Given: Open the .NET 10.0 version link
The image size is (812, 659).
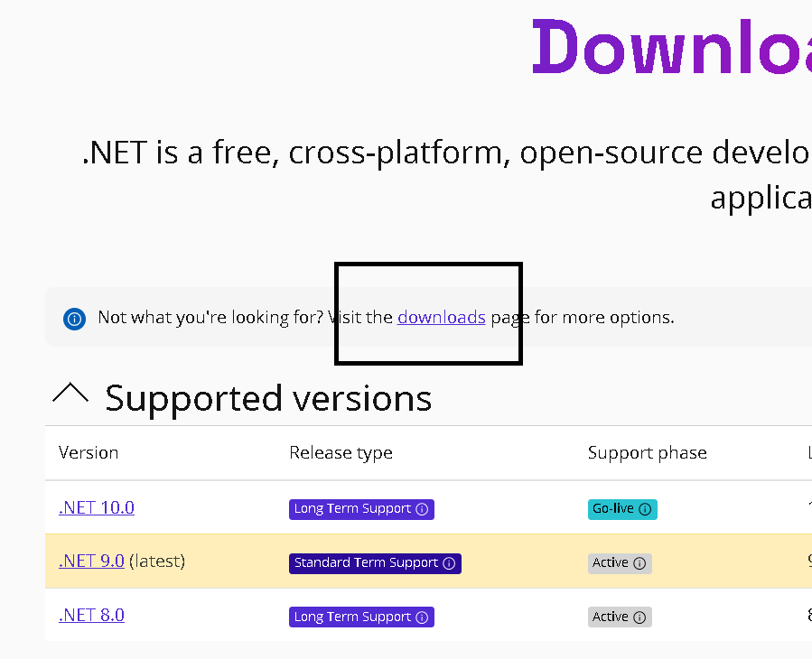Looking at the screenshot, I should 97,507.
